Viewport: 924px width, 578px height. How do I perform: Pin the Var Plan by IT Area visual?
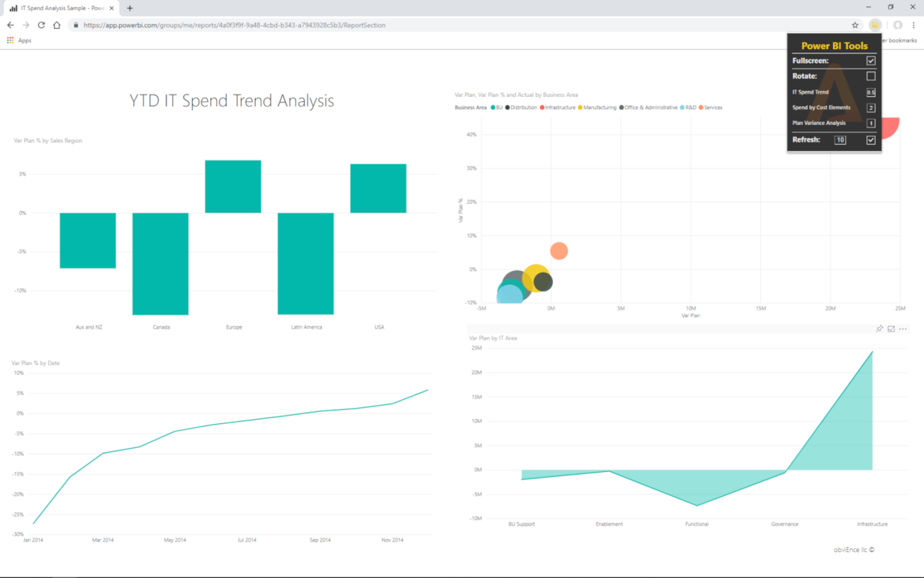click(879, 329)
